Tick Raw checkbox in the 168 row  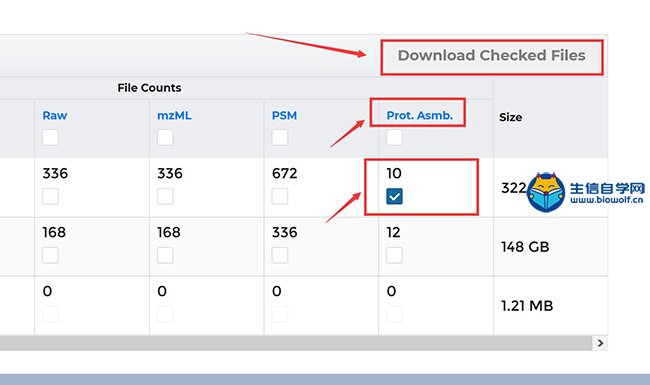[50, 255]
